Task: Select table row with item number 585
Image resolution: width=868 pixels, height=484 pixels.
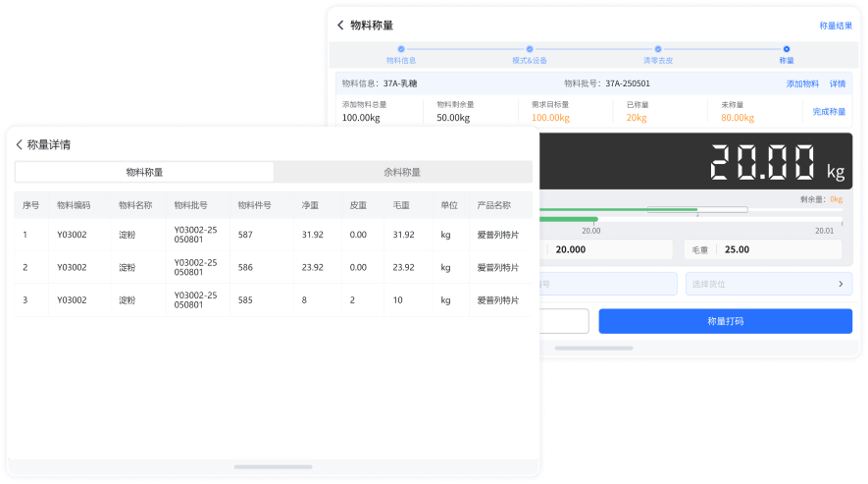Action: (273, 299)
